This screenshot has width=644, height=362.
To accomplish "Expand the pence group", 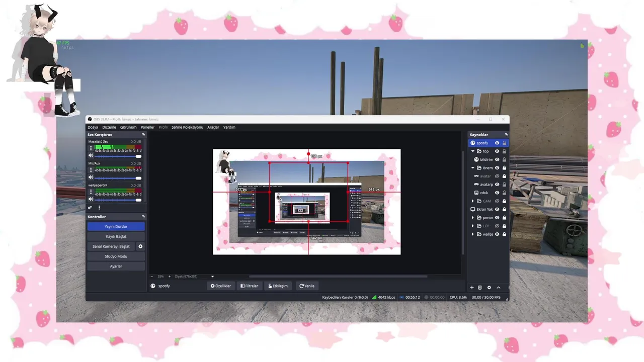I will (x=472, y=218).
